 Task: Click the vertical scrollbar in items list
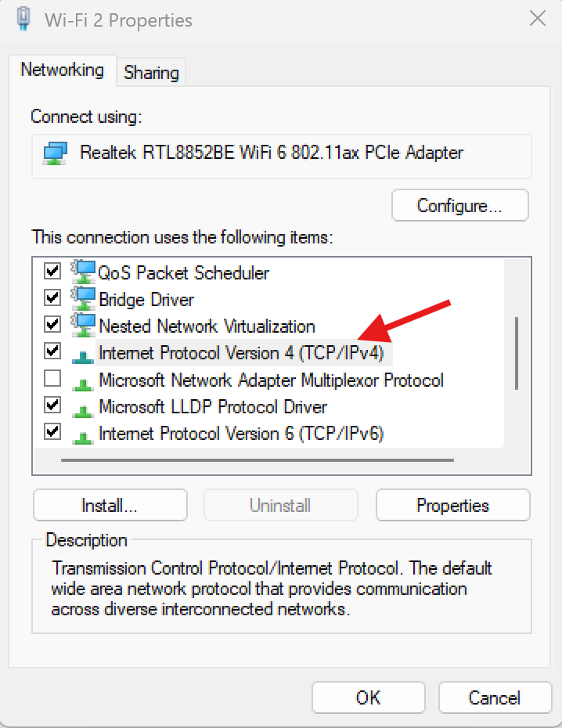click(517, 352)
